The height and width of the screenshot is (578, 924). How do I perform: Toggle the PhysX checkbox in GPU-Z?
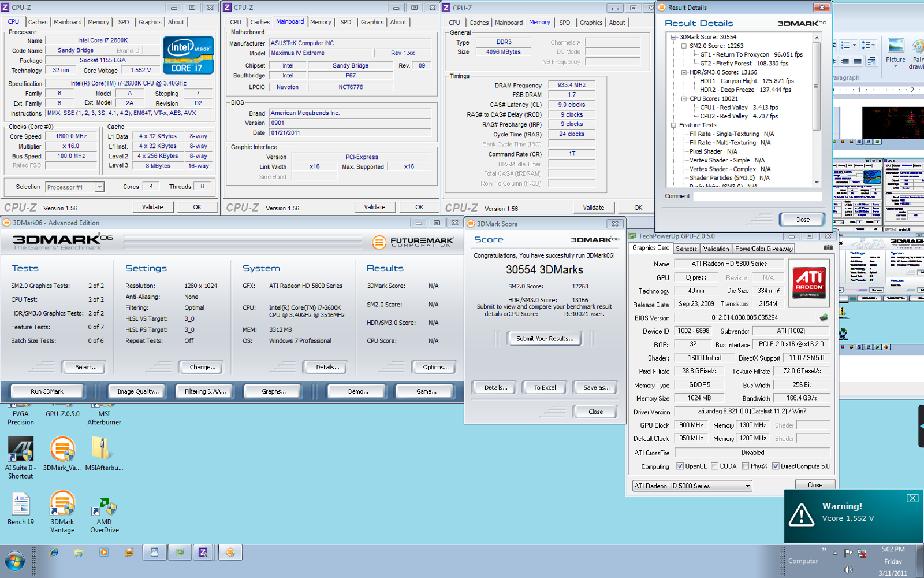(746, 466)
